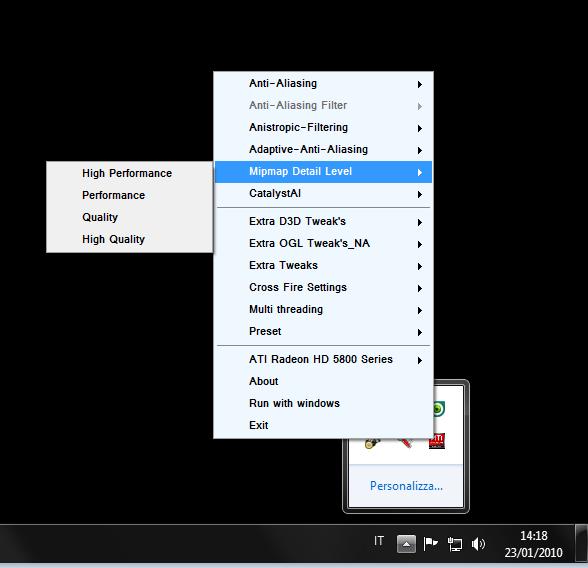Toggle the hidden icons arrow button
The height and width of the screenshot is (568, 588).
coord(406,544)
